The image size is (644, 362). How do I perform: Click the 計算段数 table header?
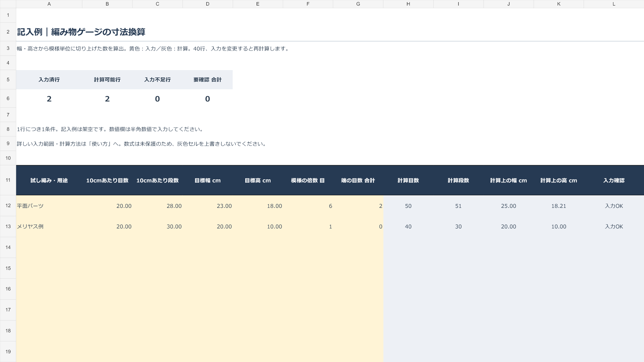(x=458, y=181)
